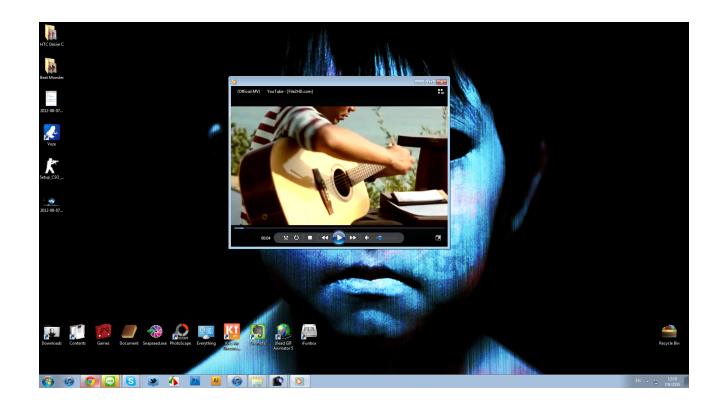Click the Next fast-forward button
This screenshot has height=409, width=728.
click(353, 238)
